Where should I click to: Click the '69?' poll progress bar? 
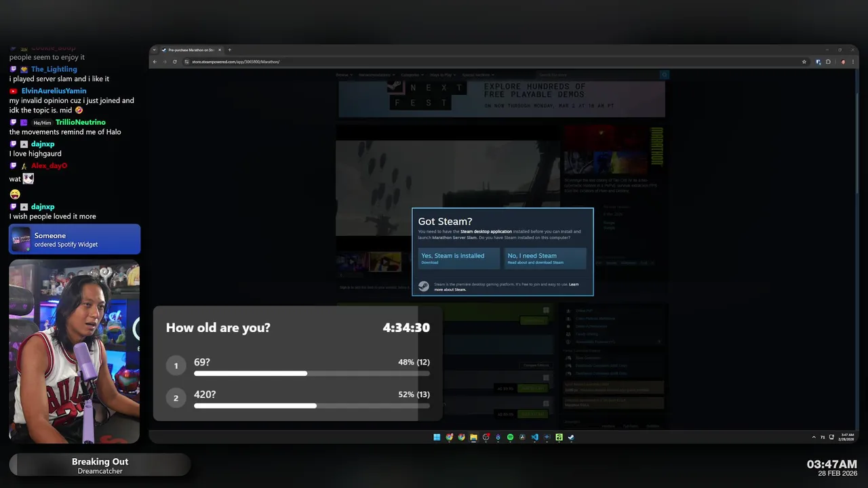tap(312, 373)
